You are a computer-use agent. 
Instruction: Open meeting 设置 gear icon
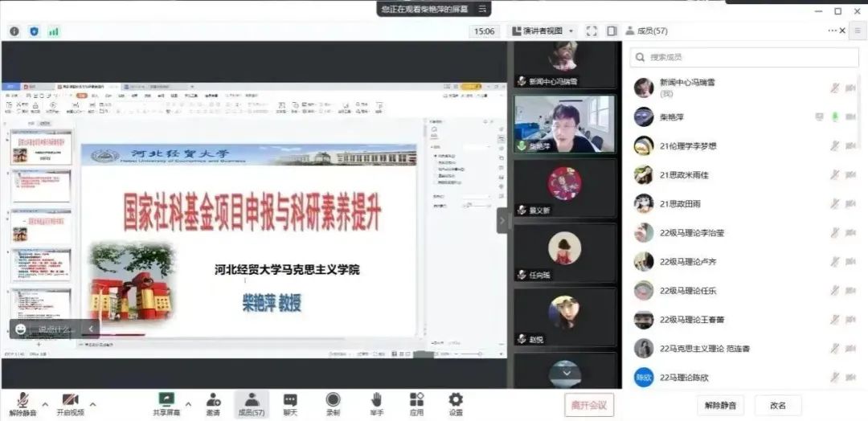tap(456, 399)
